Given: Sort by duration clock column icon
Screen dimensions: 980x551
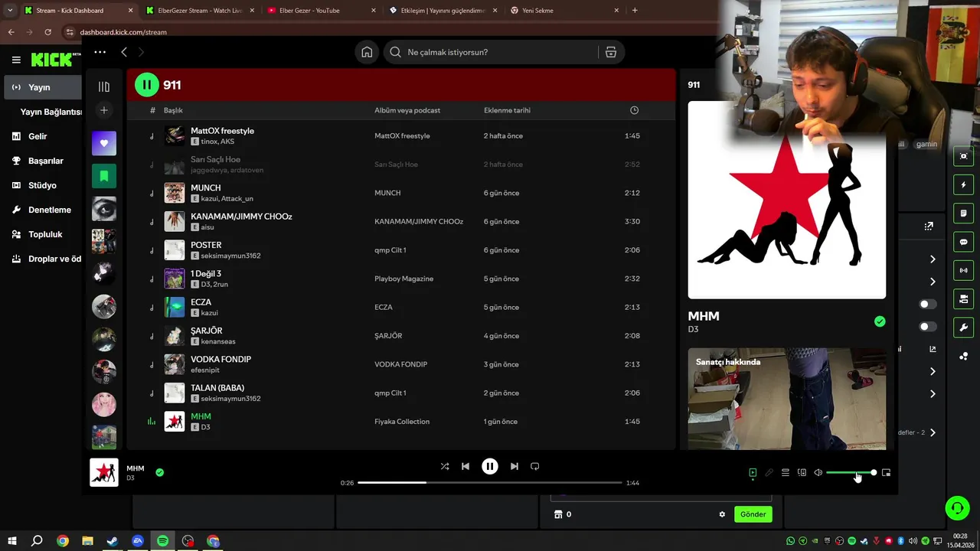Looking at the screenshot, I should point(634,110).
